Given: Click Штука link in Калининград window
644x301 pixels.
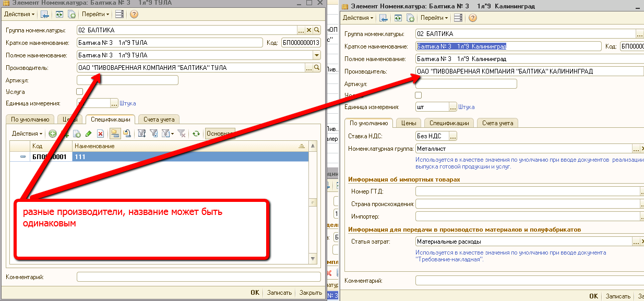Looking at the screenshot, I should pyautogui.click(x=466, y=107).
